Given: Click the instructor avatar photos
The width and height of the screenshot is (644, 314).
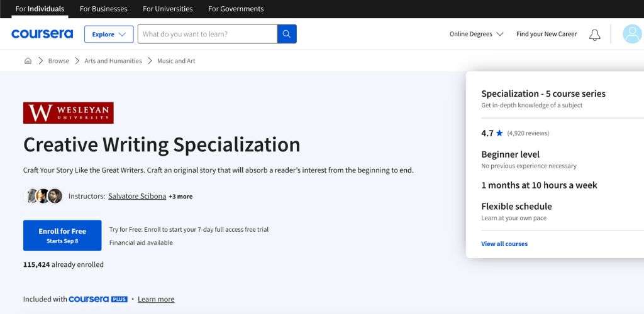Looking at the screenshot, I should click(x=43, y=196).
